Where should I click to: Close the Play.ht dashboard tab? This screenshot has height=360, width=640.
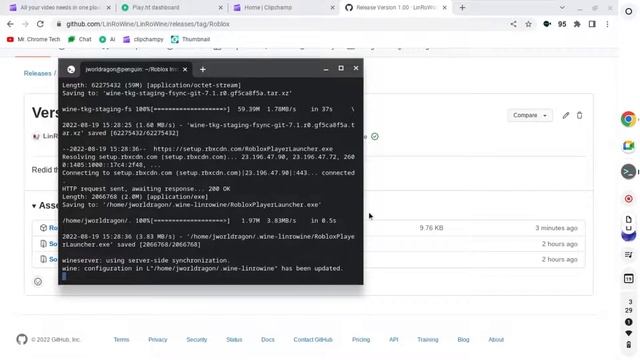220,7
